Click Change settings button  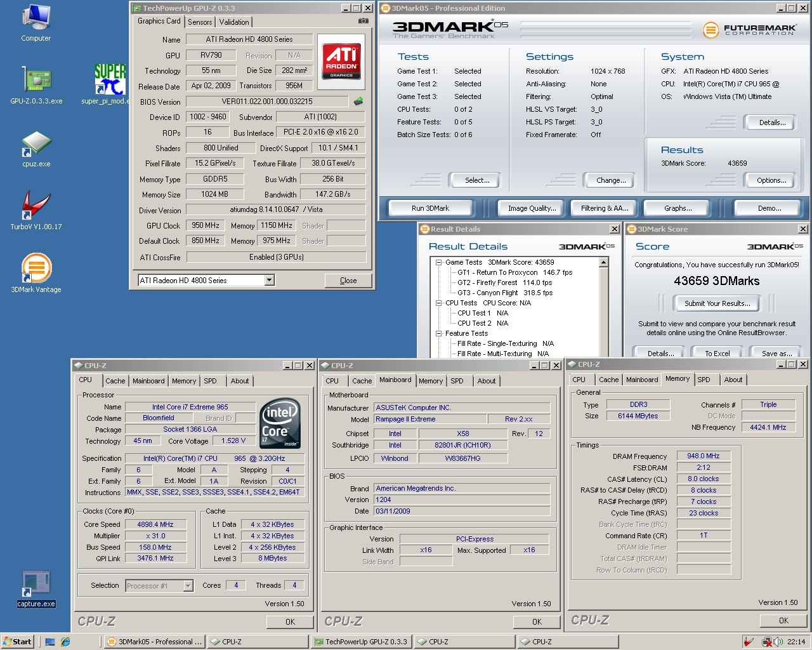611,180
